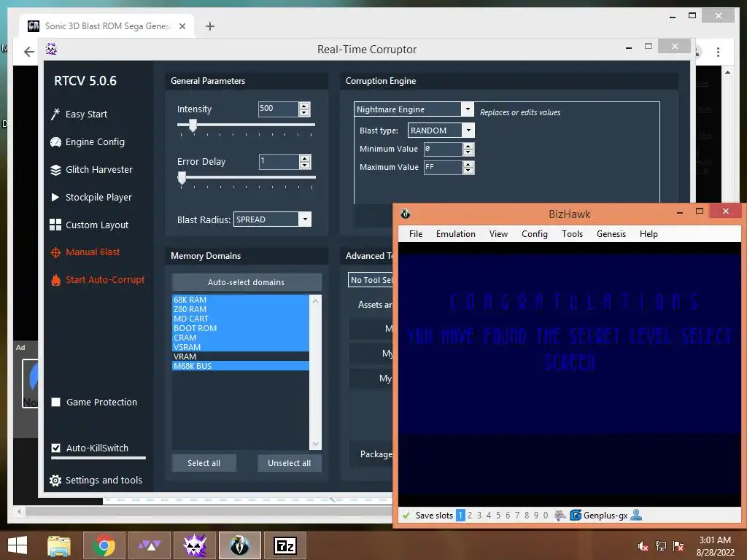Open No Tool Selected dropdown
The width and height of the screenshot is (747, 560).
pos(370,280)
